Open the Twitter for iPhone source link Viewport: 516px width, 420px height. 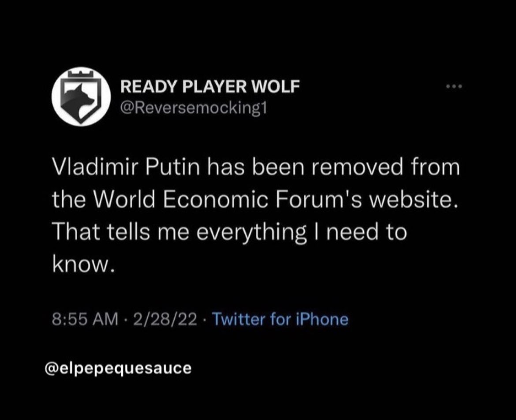coord(280,319)
